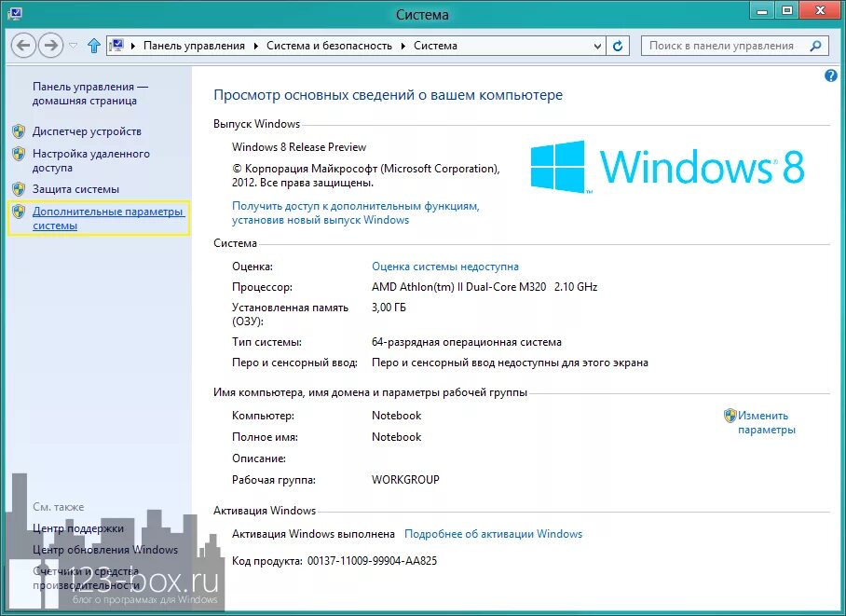Click Notebook value next to Полное имя
Image resolution: width=846 pixels, height=616 pixels.
[x=397, y=437]
